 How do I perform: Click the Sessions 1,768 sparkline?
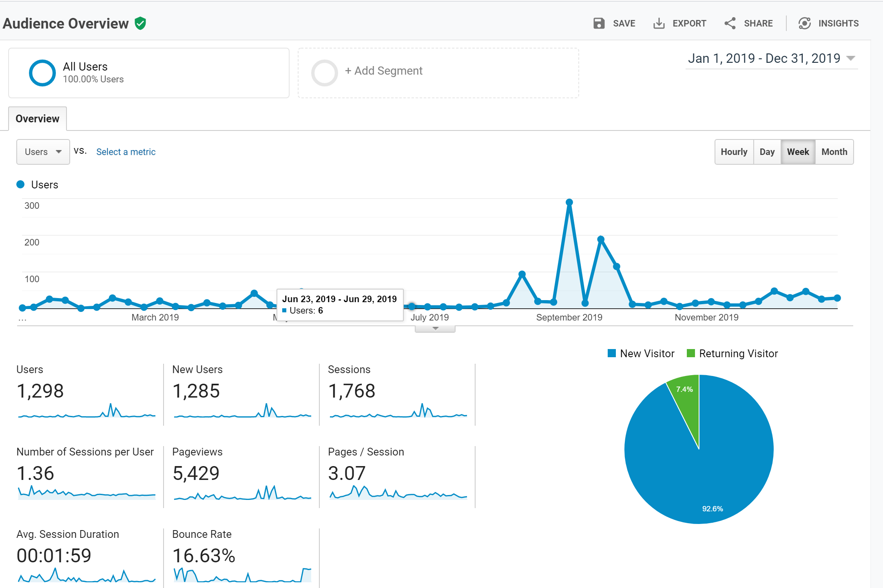(398, 411)
